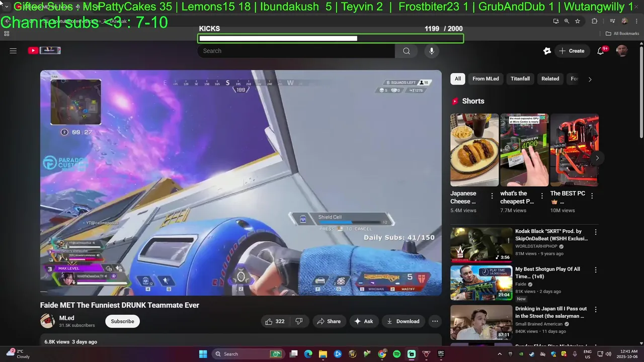Screen dimensions: 644x362
Task: Click title 'My Best Shotgun Play Of All Time'
Action: 547,273
